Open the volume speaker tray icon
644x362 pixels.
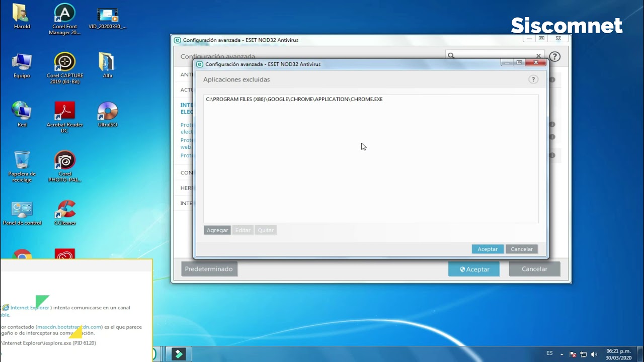(x=594, y=354)
